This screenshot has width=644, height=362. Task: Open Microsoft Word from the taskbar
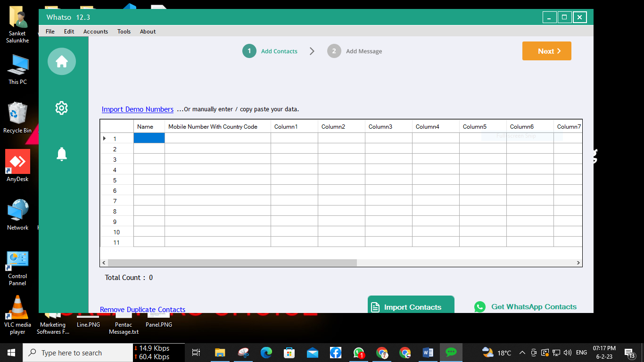[428, 353]
